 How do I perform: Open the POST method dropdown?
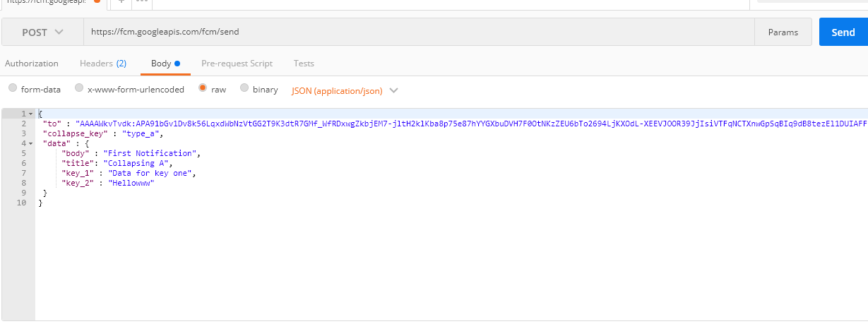tap(42, 32)
